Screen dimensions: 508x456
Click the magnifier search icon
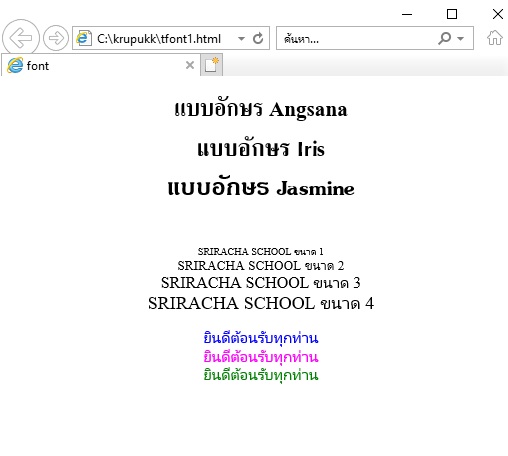445,38
